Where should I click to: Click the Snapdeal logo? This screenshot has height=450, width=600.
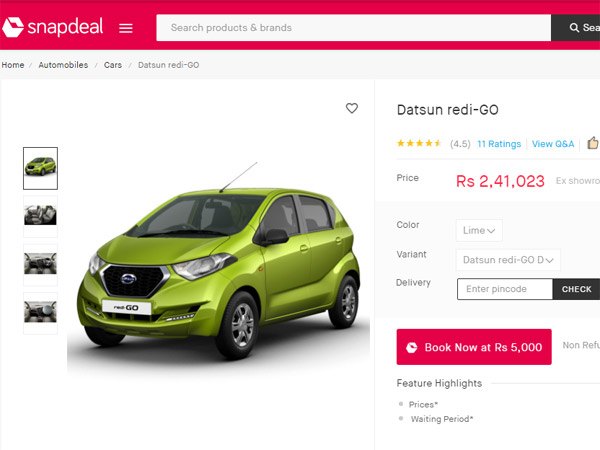click(x=54, y=27)
